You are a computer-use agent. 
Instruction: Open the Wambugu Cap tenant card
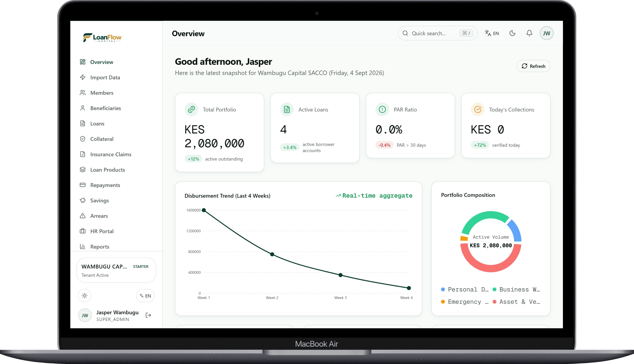click(116, 270)
